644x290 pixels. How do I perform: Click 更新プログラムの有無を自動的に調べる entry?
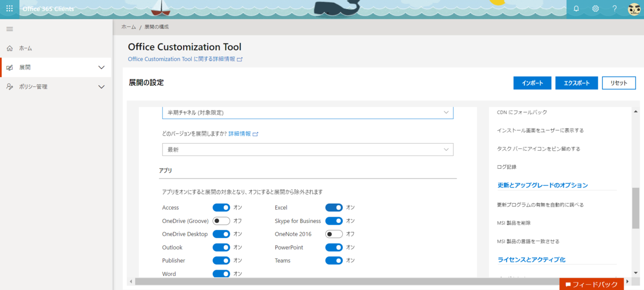(540, 205)
